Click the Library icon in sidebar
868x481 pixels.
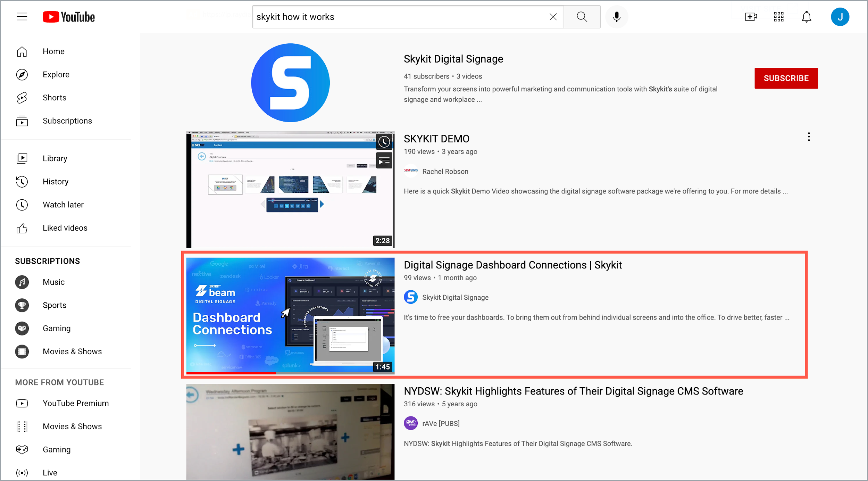[x=22, y=158]
